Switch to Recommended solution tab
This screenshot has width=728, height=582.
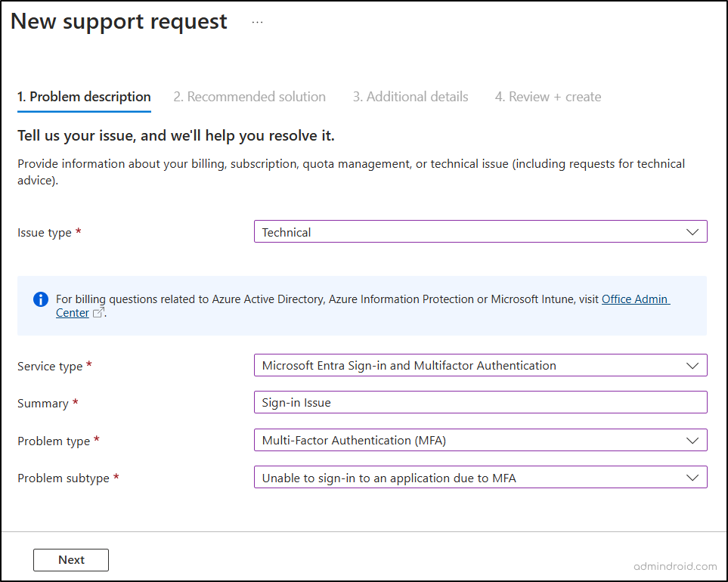[249, 97]
